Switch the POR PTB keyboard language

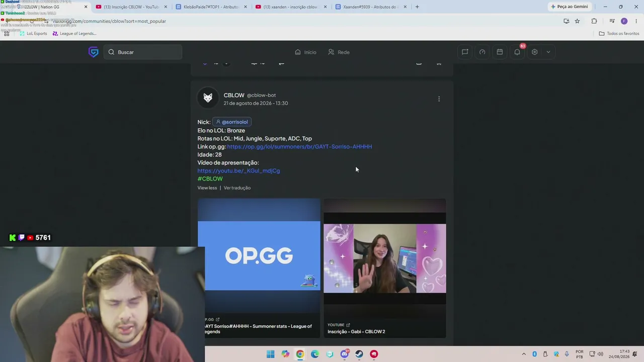click(580, 354)
